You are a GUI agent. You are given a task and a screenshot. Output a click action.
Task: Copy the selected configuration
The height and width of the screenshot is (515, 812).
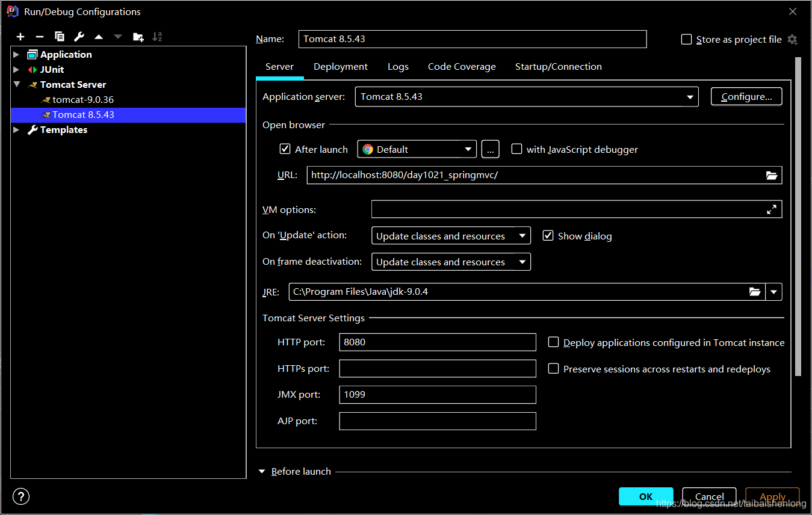(x=59, y=37)
